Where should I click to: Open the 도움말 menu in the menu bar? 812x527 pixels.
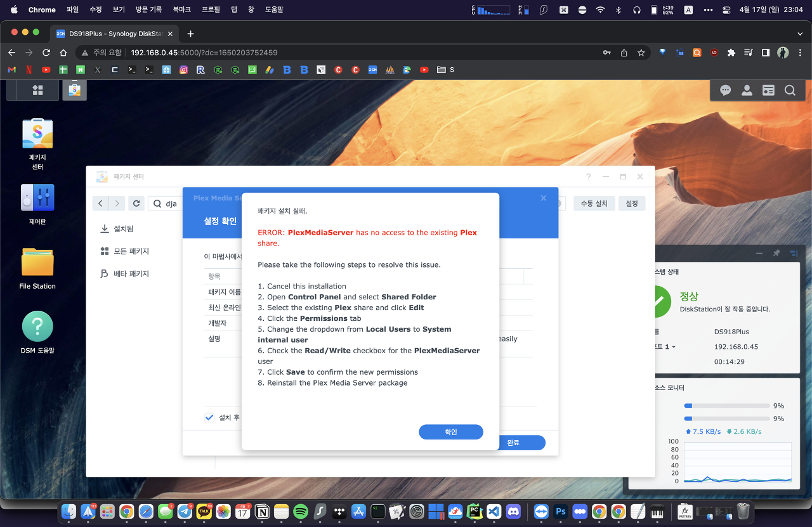click(274, 10)
